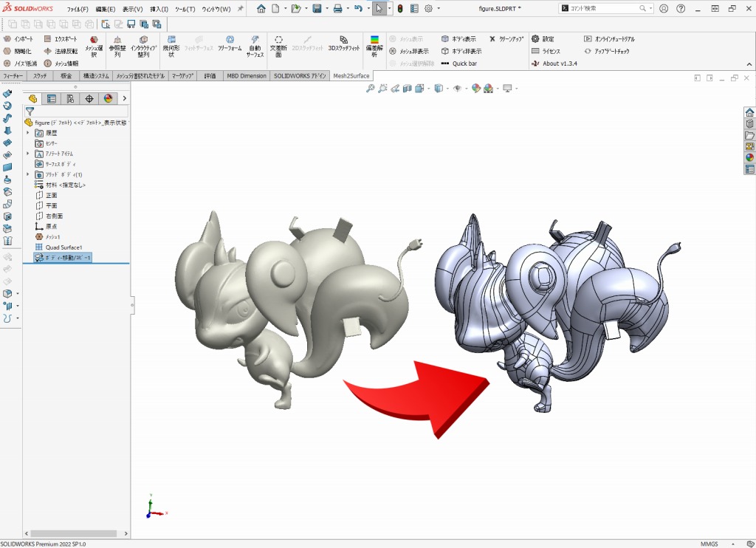Switch to the SOLIDWORKS アドイン tab
The height and width of the screenshot is (548, 756).
(x=300, y=76)
